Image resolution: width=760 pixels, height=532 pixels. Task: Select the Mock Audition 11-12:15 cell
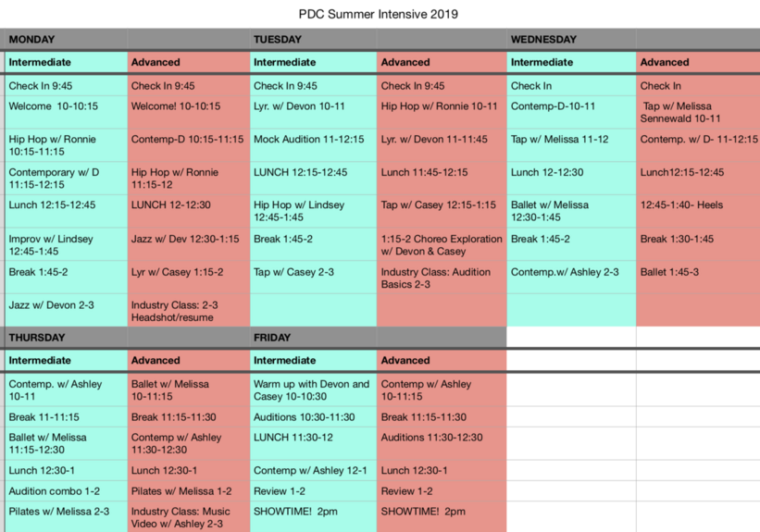pyautogui.click(x=313, y=145)
